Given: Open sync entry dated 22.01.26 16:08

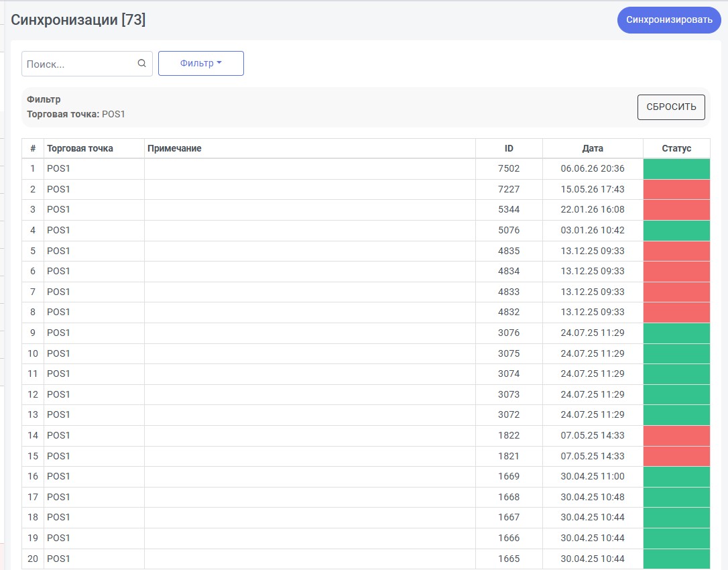Looking at the screenshot, I should 366,209.
